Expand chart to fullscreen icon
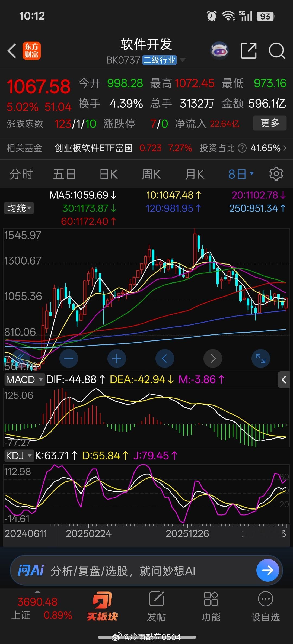Viewport: 293px width, 644px height. (x=261, y=358)
